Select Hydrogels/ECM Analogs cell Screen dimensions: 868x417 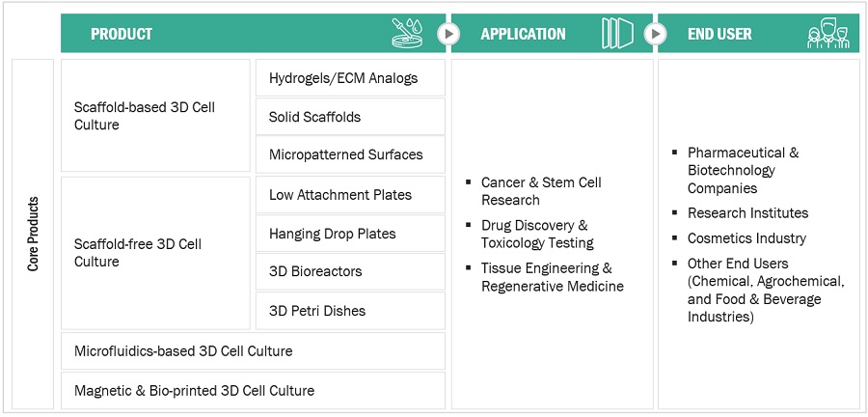click(x=350, y=78)
